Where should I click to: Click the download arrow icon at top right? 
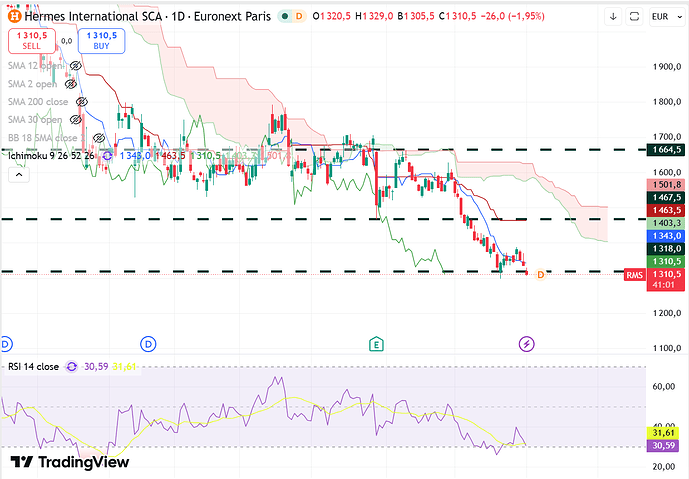(613, 17)
